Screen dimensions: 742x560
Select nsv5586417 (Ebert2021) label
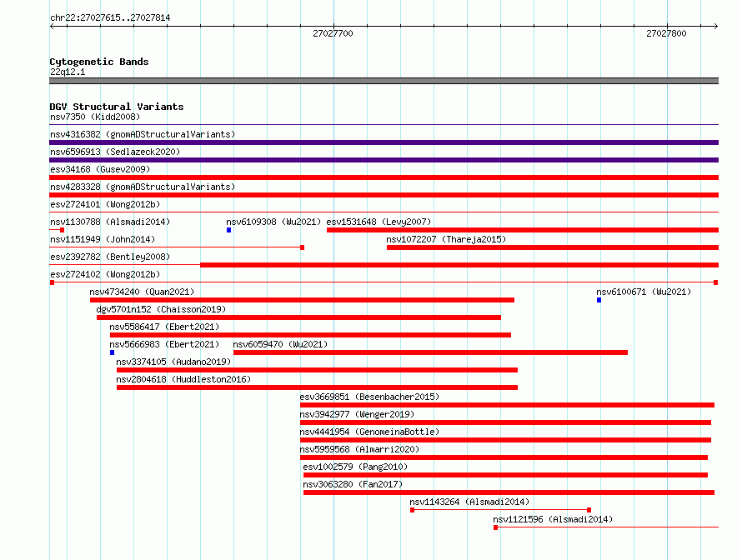pyautogui.click(x=164, y=327)
